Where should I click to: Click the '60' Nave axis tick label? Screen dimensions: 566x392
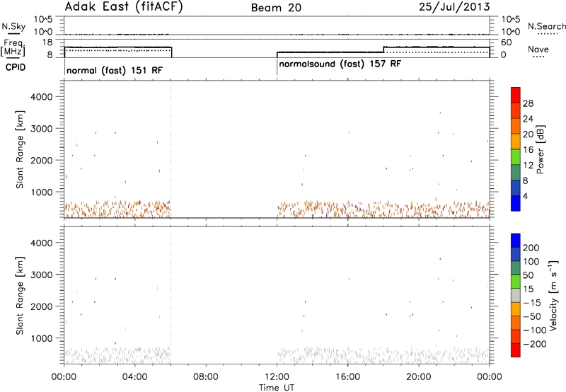pos(507,42)
